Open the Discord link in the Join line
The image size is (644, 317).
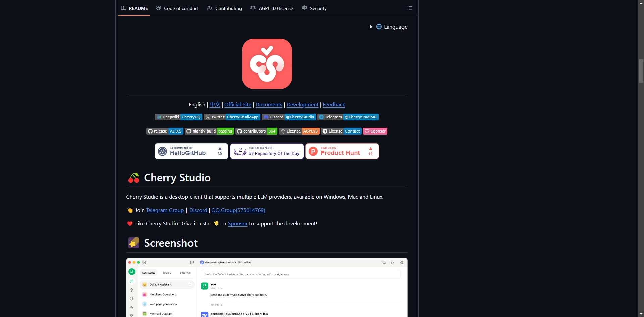[198, 210]
